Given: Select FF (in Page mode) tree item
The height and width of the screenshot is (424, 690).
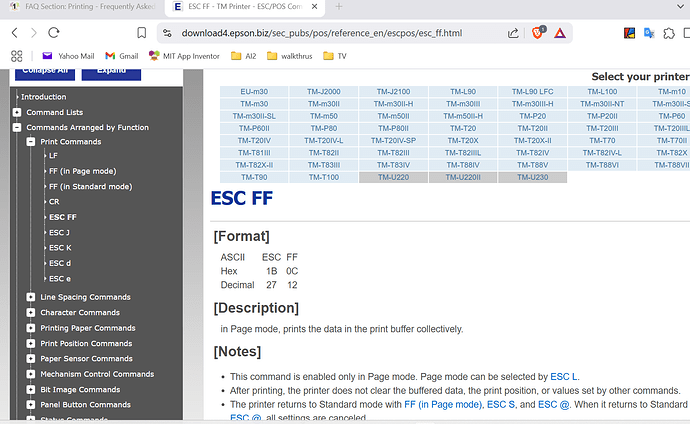Looking at the screenshot, I should (83, 171).
